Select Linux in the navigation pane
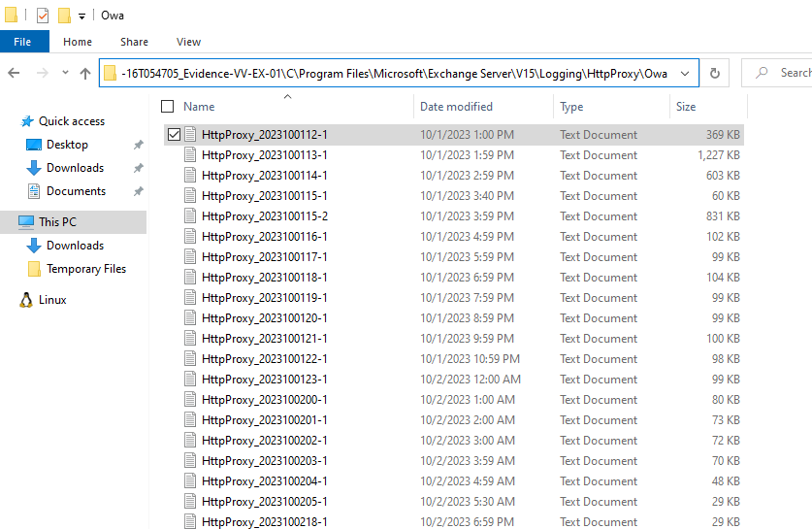The image size is (812, 529). pyautogui.click(x=52, y=300)
